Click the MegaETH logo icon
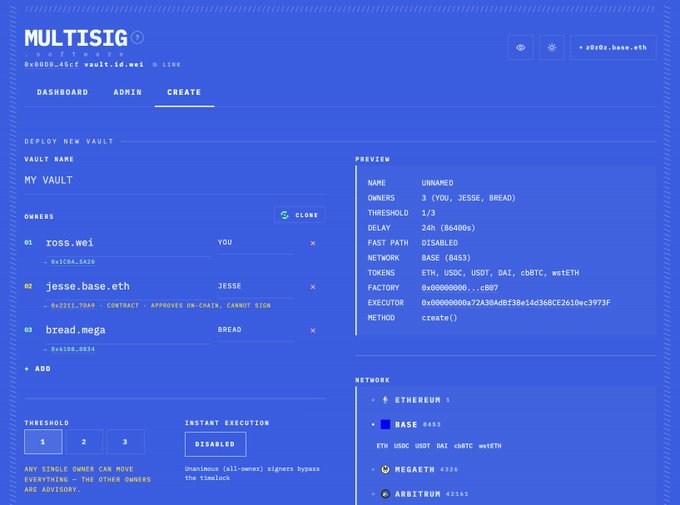The height and width of the screenshot is (505, 680). click(x=385, y=469)
